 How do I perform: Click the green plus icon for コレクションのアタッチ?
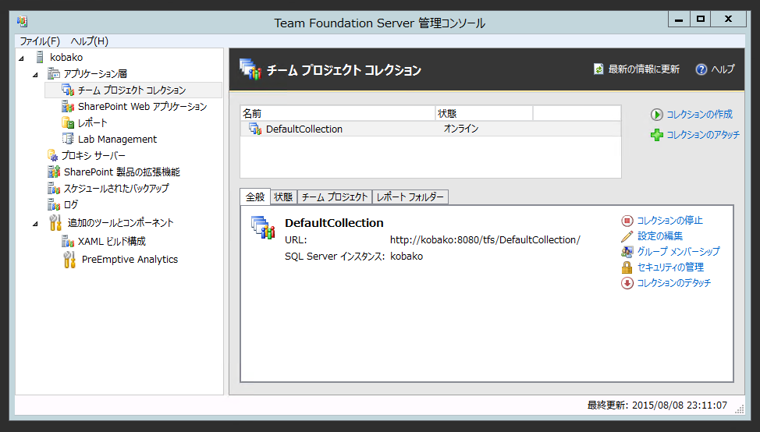pos(657,135)
